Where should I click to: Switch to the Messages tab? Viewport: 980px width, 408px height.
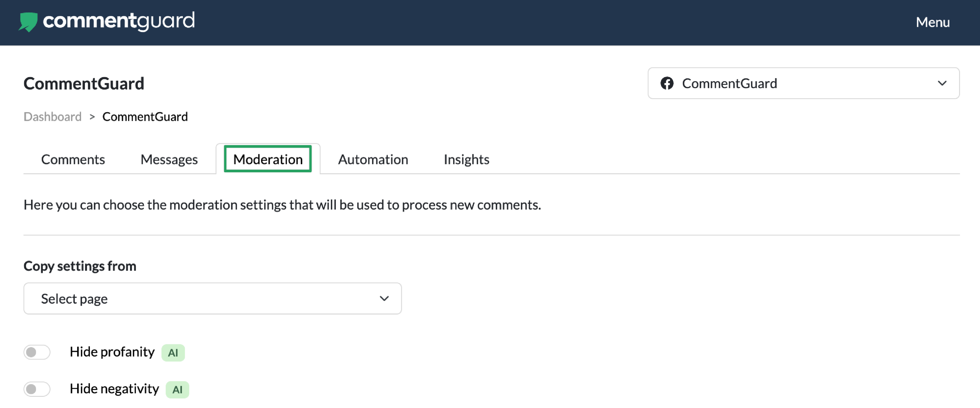click(169, 160)
